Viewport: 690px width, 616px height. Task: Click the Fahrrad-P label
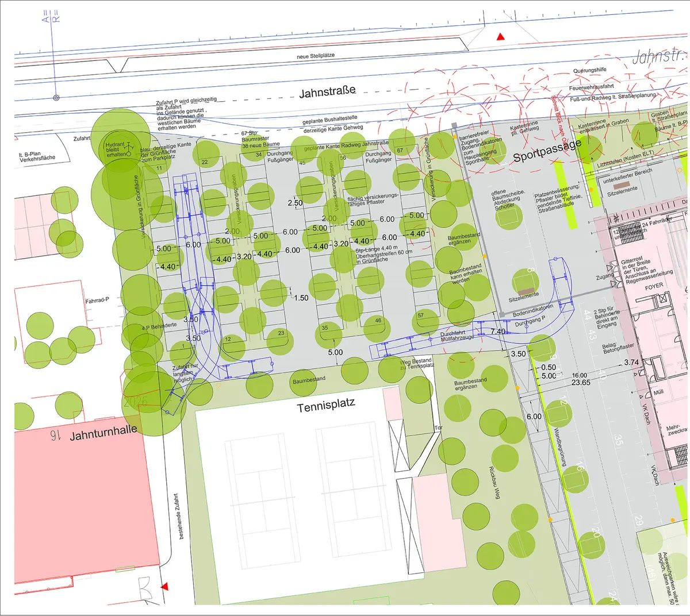click(97, 301)
